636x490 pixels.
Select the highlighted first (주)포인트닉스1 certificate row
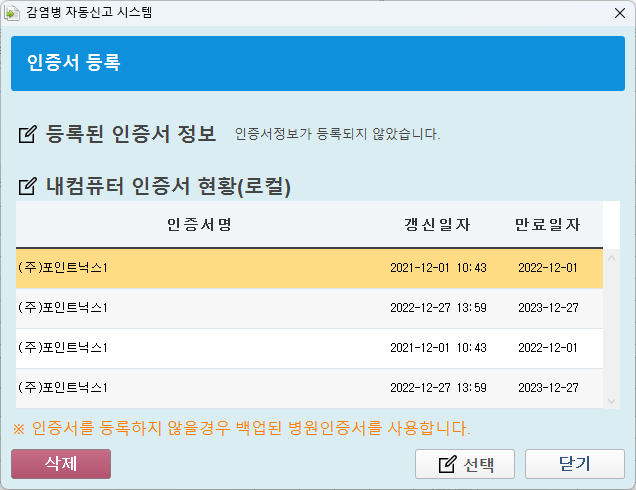(200, 268)
